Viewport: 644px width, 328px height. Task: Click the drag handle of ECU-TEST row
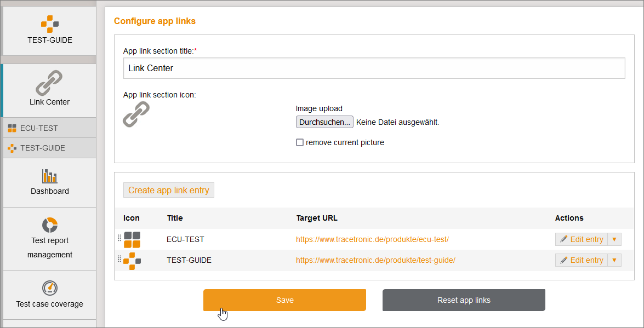119,238
